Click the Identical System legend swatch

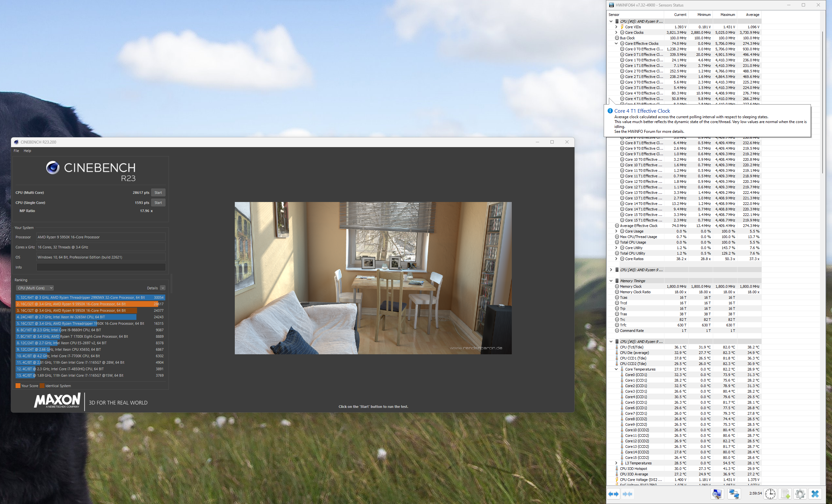(42, 385)
